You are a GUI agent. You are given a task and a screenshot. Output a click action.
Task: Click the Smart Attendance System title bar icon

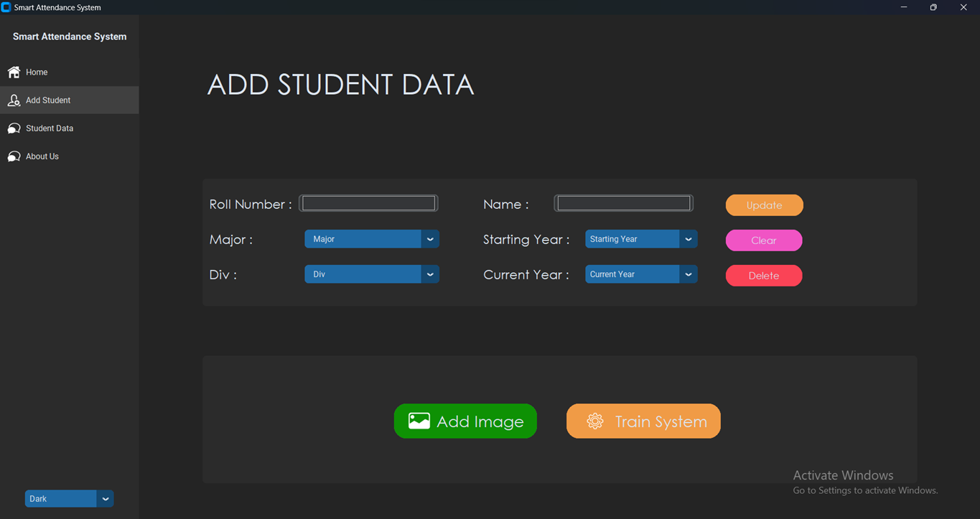(x=6, y=7)
